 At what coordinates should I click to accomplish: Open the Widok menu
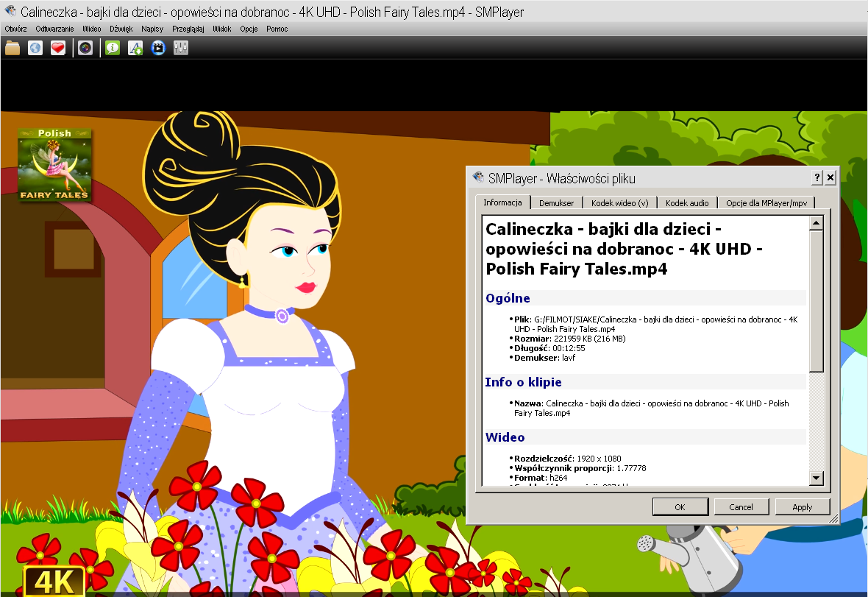pyautogui.click(x=222, y=29)
